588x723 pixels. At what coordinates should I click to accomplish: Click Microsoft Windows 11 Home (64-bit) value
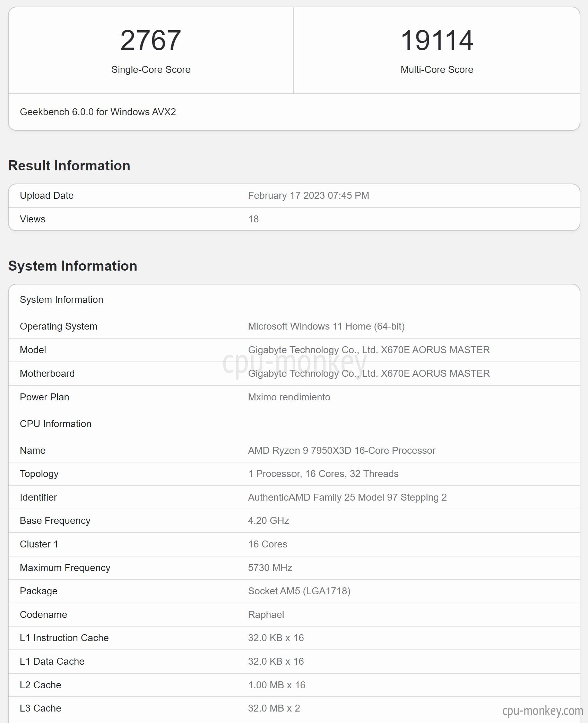point(326,326)
